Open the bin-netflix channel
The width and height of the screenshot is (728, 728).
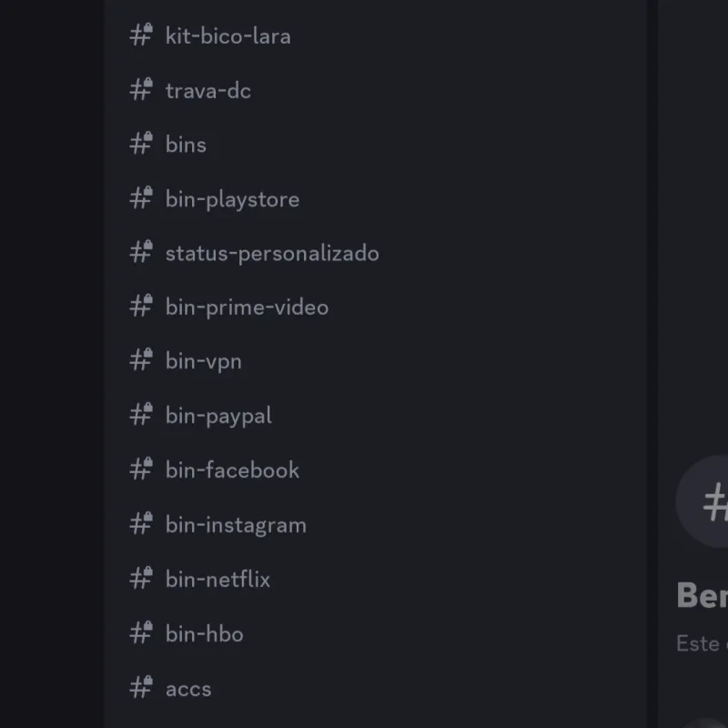tap(217, 579)
